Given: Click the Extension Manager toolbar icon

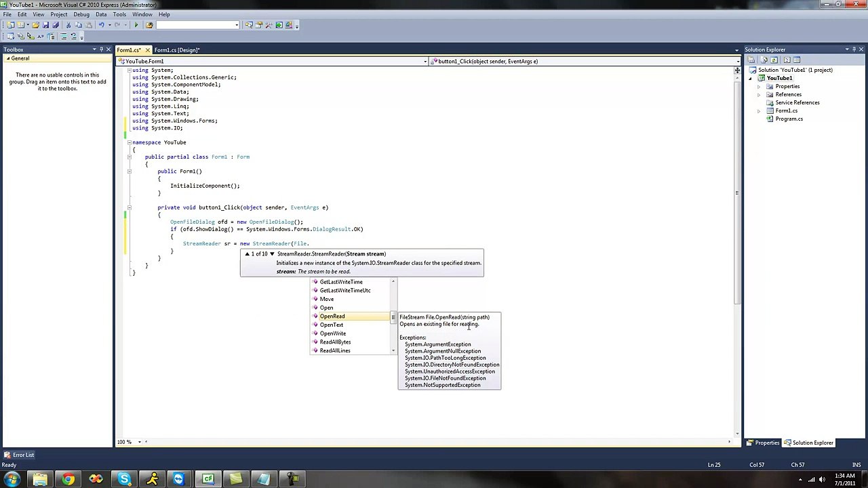Looking at the screenshot, I should (289, 25).
